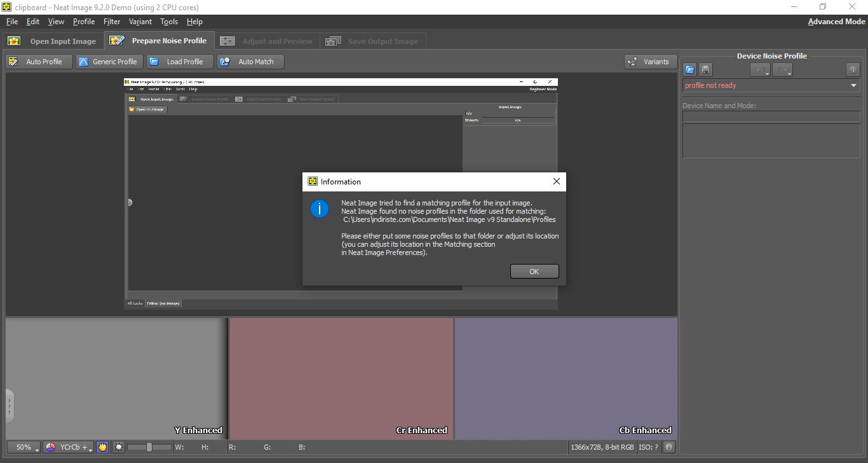Open the File menu

(x=11, y=22)
